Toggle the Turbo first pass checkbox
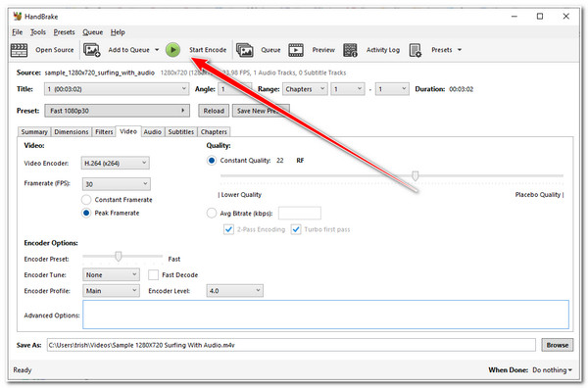588x388 pixels. (x=296, y=229)
